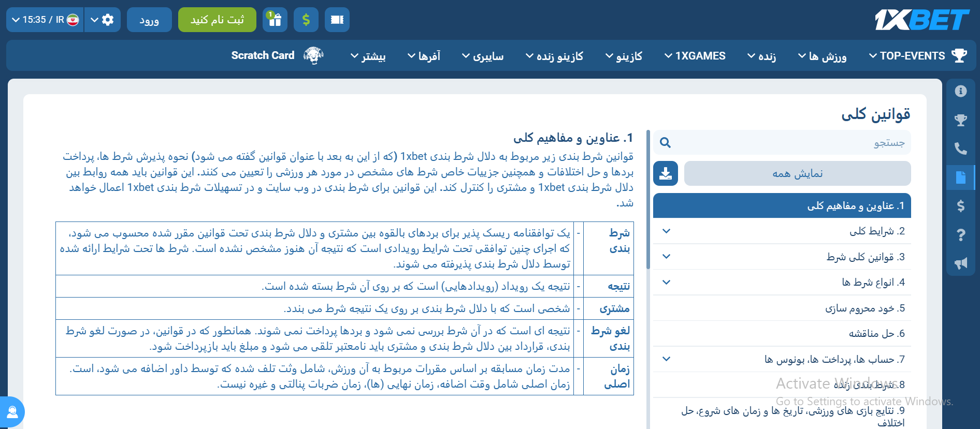Click the dollar payments icon in header
This screenshot has height=429, width=980.
pyautogui.click(x=306, y=20)
